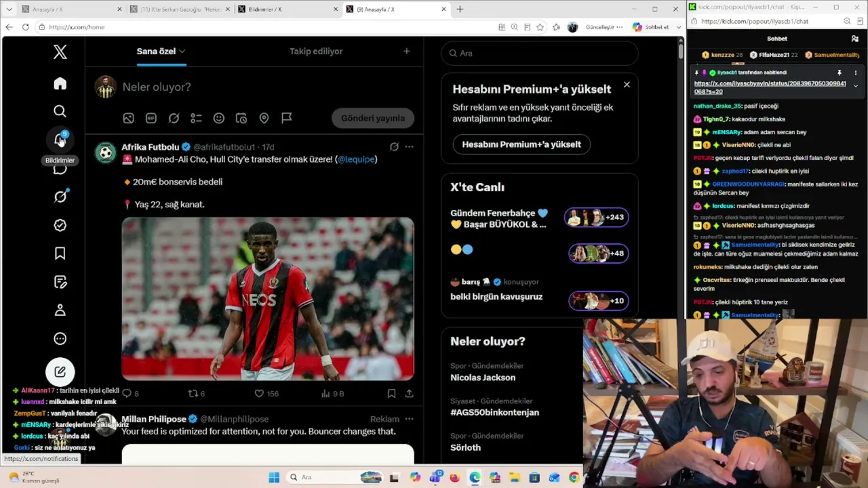Open browser tab search dropdown arrow
This screenshot has width=868, height=488.
[9, 9]
